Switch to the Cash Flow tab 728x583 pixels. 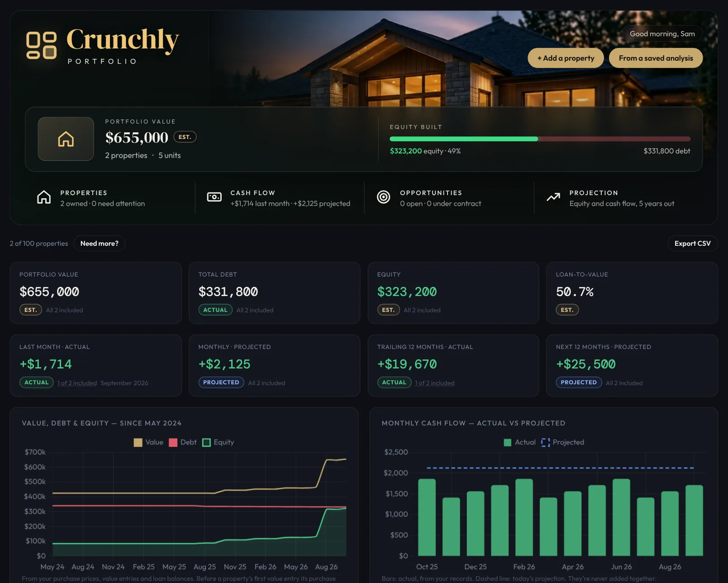click(x=280, y=198)
